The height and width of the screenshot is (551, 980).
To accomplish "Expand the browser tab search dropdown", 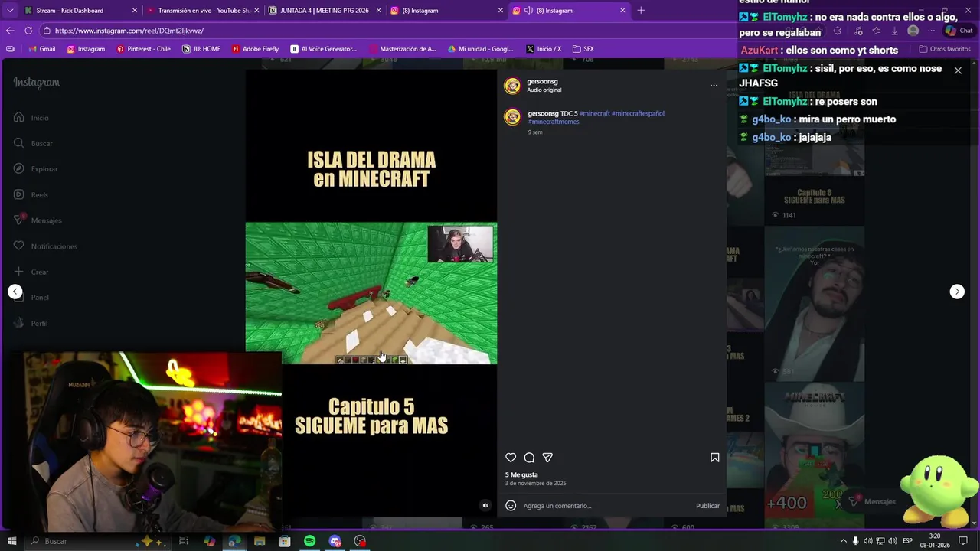I will pyautogui.click(x=9, y=11).
